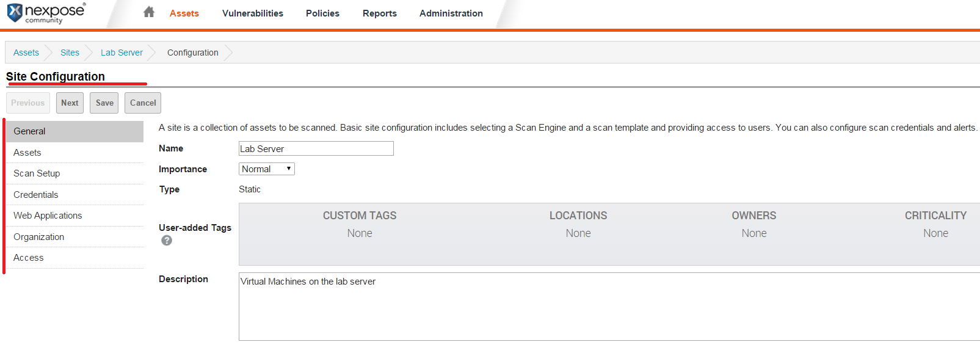This screenshot has height=353, width=980.
Task: Open Web Applications in the sidebar
Action: tap(48, 216)
